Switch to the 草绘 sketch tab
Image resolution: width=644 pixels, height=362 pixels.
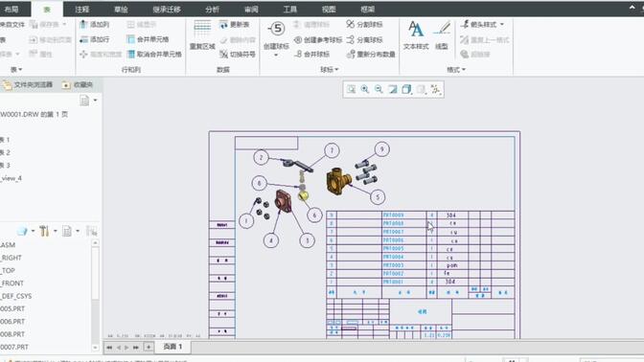[121, 9]
